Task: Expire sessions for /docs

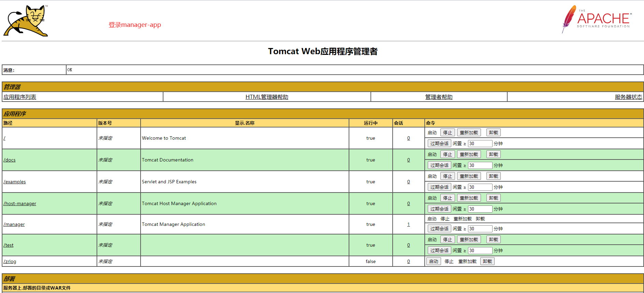Action: pos(439,165)
